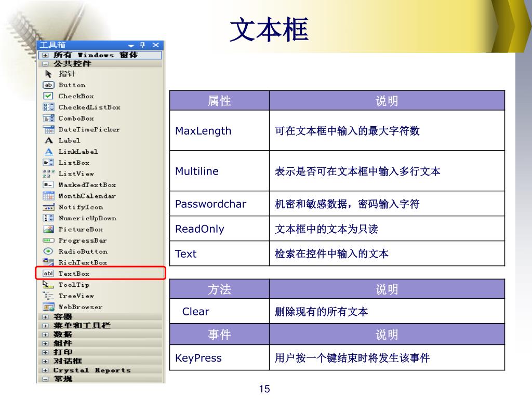The height and width of the screenshot is (399, 532).
Task: Click the Multiline property cell
Action: (x=220, y=171)
